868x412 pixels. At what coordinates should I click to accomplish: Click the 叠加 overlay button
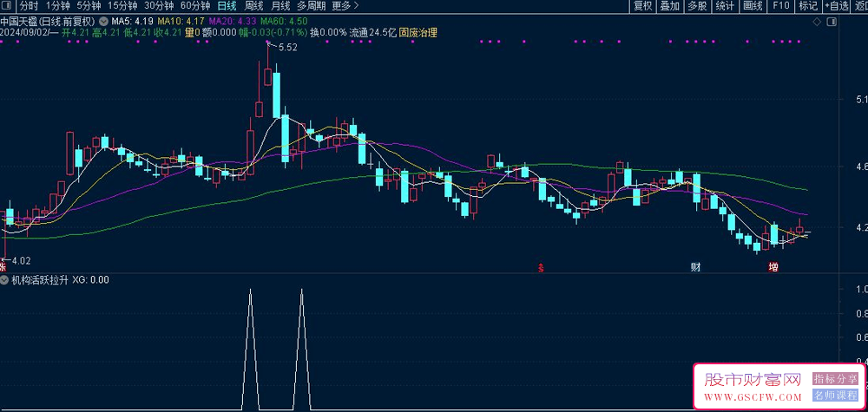click(x=670, y=6)
